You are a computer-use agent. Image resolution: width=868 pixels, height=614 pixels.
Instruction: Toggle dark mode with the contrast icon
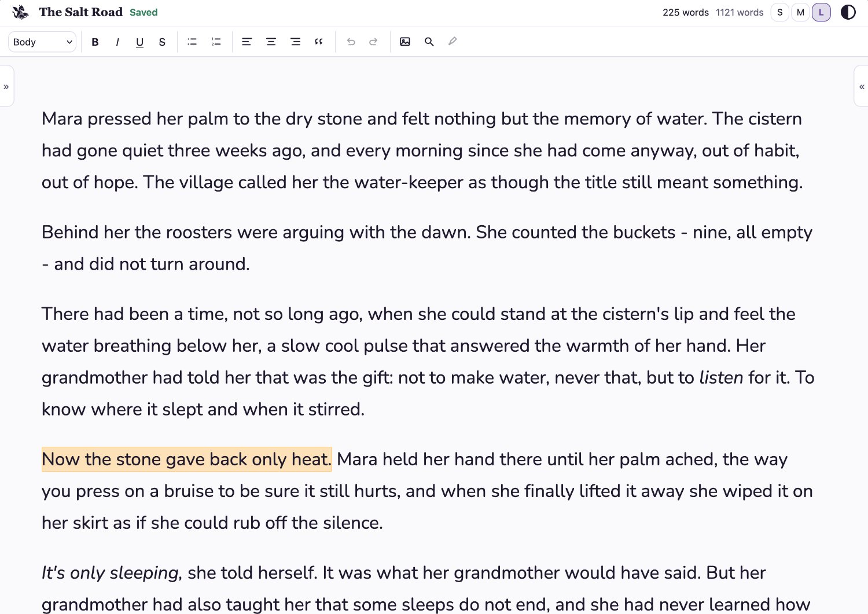pos(848,12)
